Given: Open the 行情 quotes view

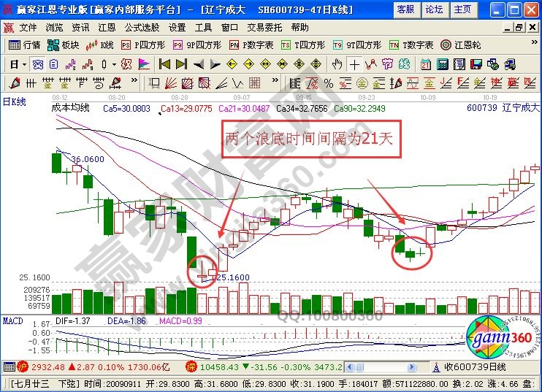Looking at the screenshot, I should (x=25, y=45).
